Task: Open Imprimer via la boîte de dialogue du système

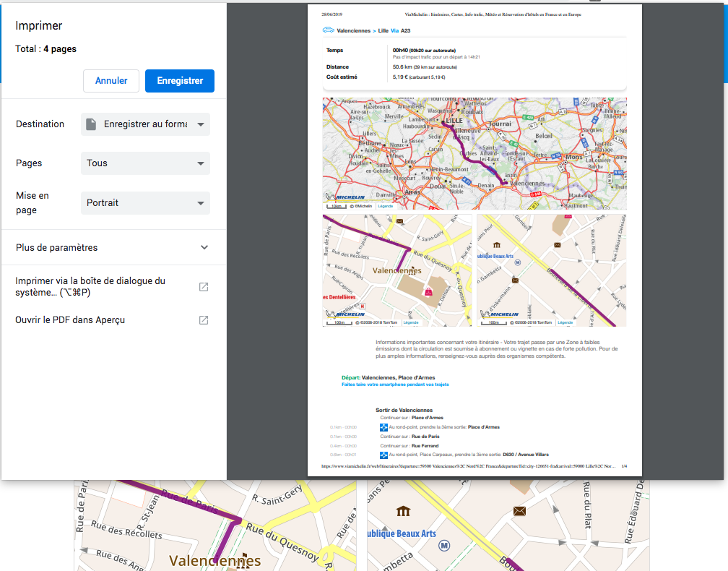Action: click(x=113, y=287)
